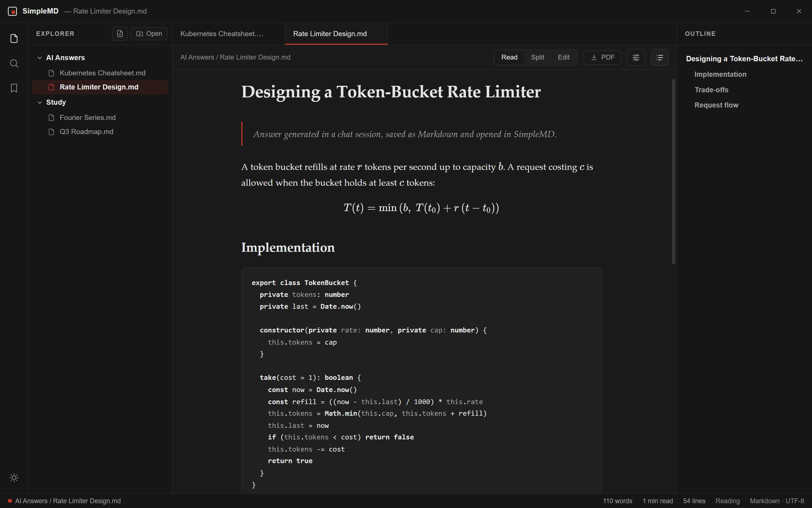Click the T(t) min formula
The height and width of the screenshot is (508, 812).
[x=421, y=208]
